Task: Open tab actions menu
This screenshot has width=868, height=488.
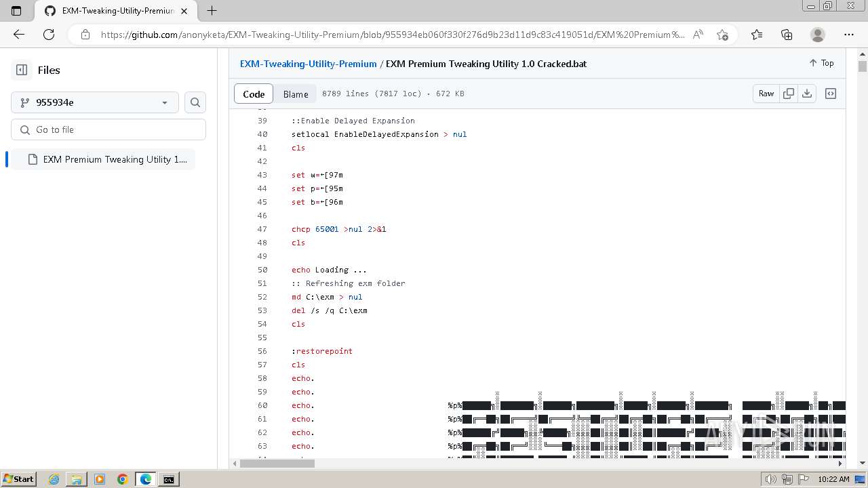Action: point(16,11)
